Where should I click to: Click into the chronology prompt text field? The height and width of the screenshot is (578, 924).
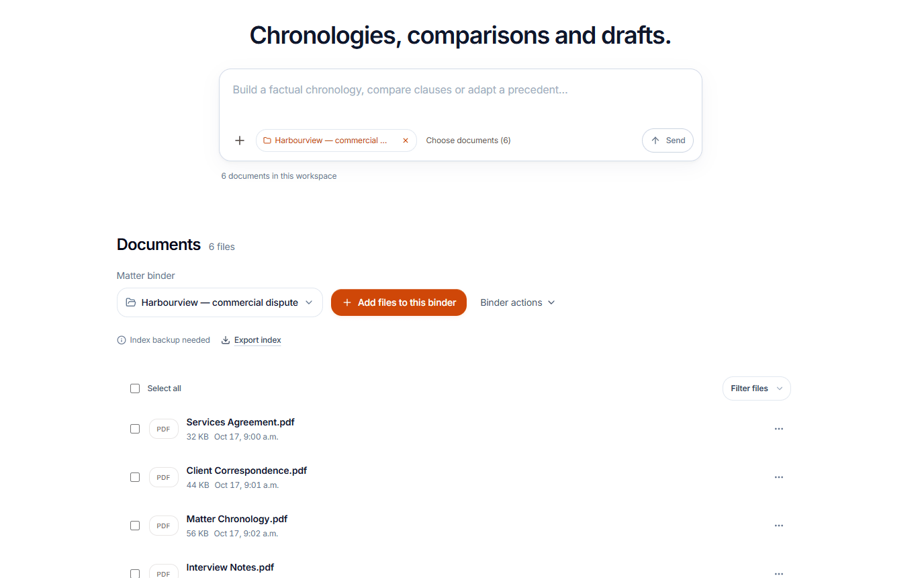pos(461,90)
